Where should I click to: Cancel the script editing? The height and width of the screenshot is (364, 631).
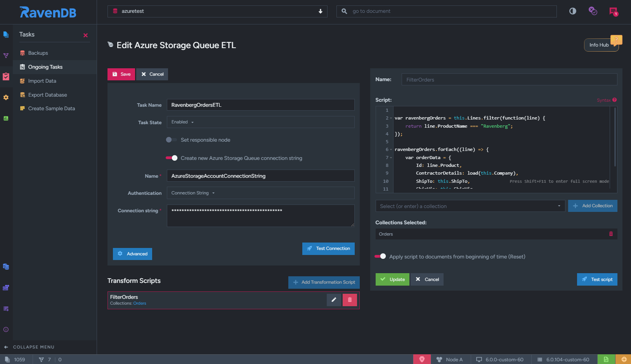pos(427,279)
